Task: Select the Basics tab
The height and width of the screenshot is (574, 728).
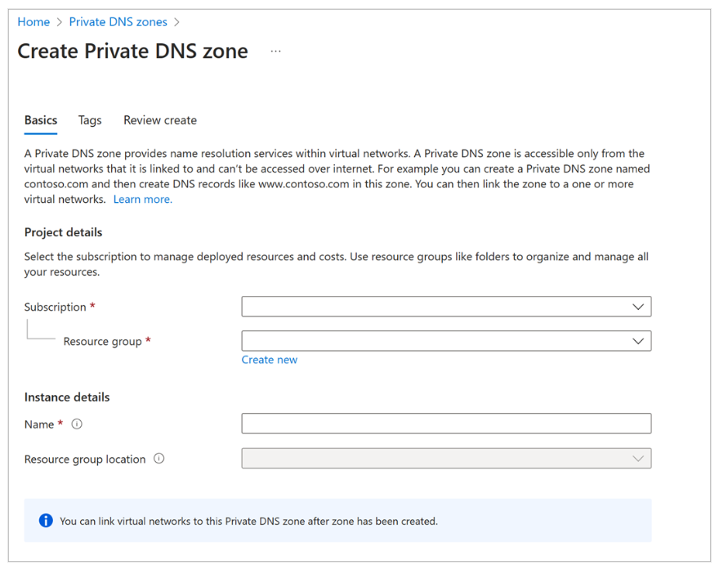Action: (40, 119)
